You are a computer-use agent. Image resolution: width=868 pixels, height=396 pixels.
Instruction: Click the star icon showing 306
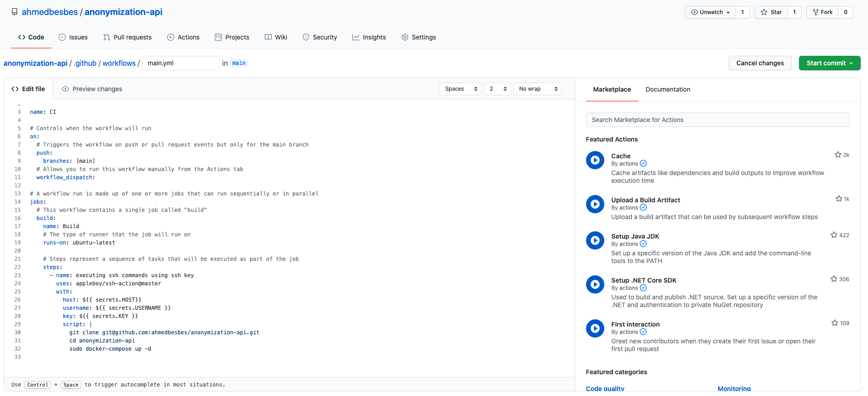point(833,279)
